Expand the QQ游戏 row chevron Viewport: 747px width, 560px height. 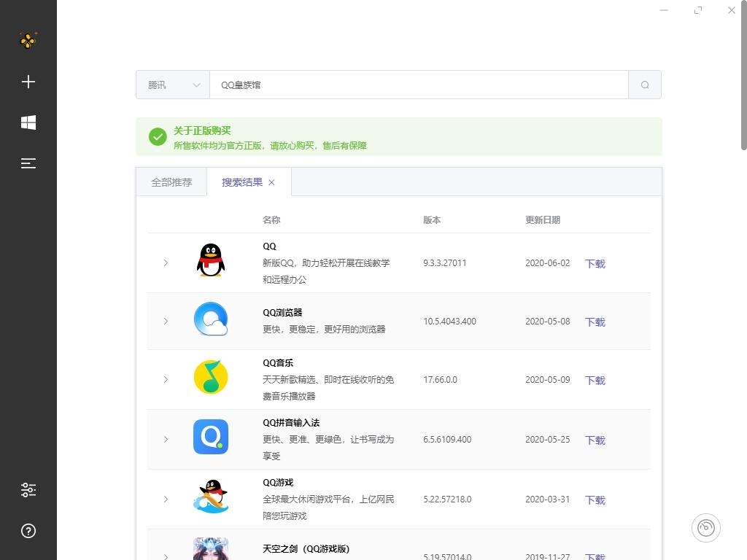tap(166, 499)
